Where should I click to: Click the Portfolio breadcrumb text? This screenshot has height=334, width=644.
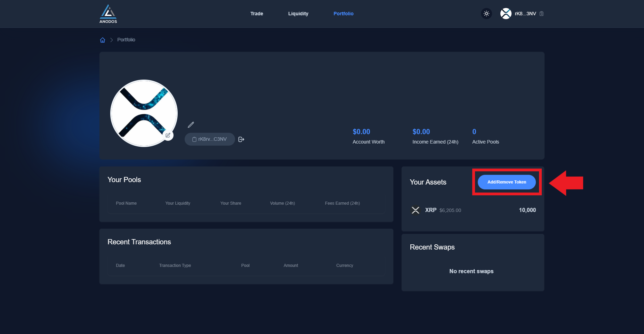click(x=126, y=40)
